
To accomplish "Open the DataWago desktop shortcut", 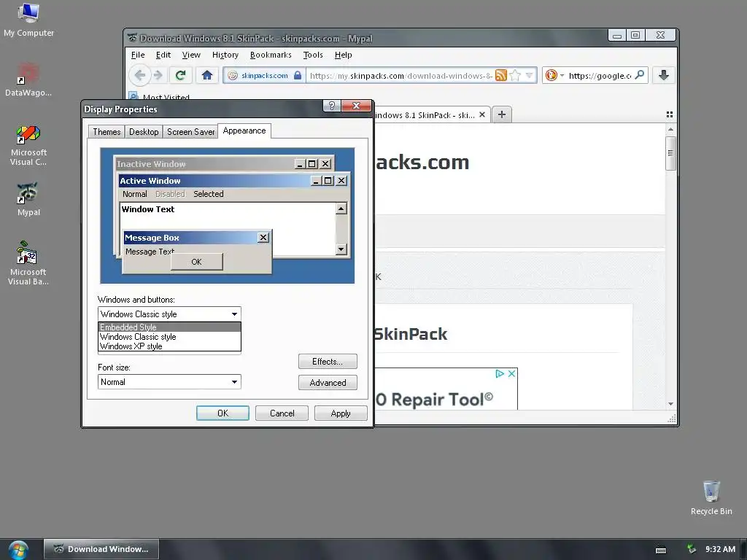I will click(28, 80).
